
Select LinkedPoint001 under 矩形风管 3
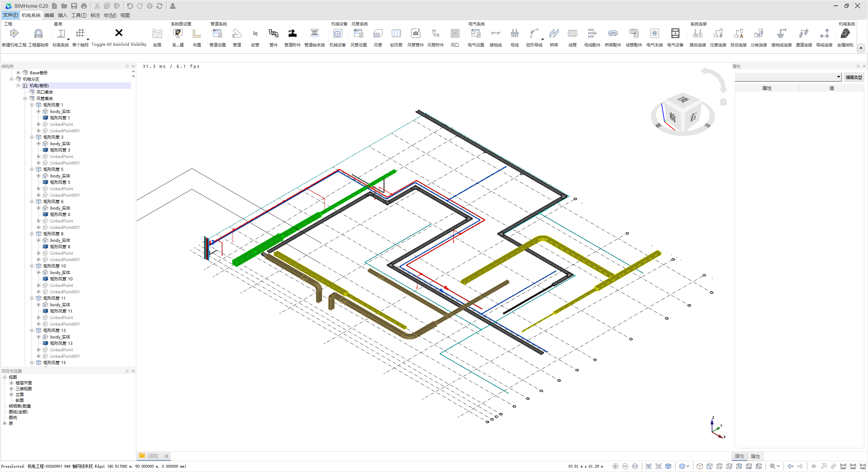(65, 163)
